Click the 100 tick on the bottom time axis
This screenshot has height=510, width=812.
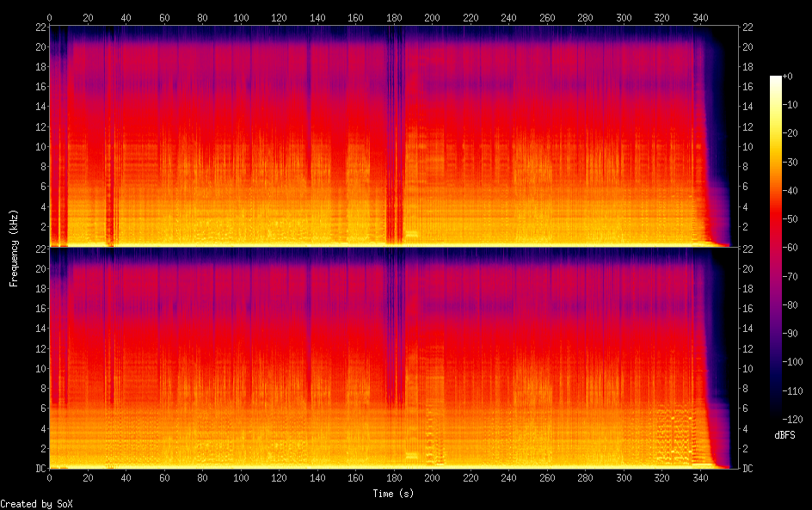coord(241,477)
